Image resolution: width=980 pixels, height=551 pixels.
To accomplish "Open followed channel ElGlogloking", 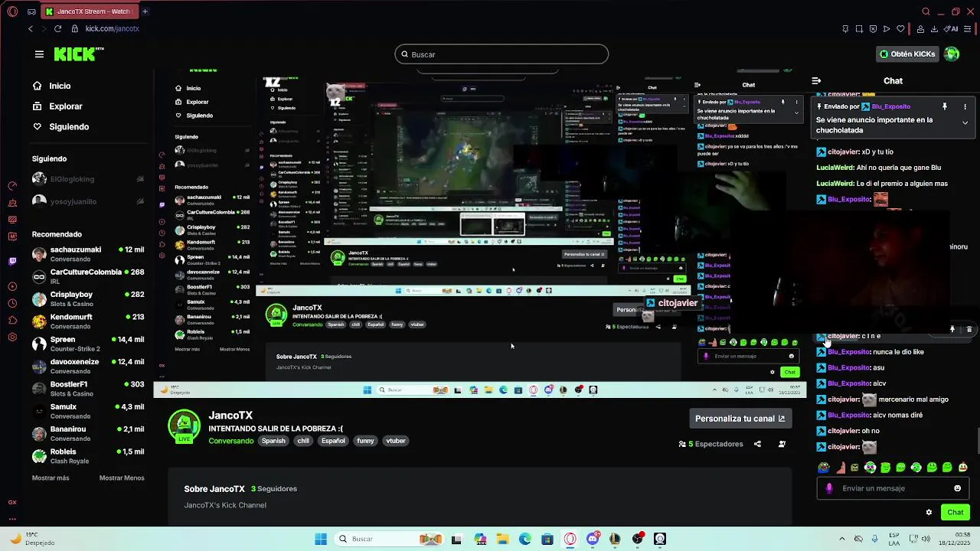I will [88, 179].
